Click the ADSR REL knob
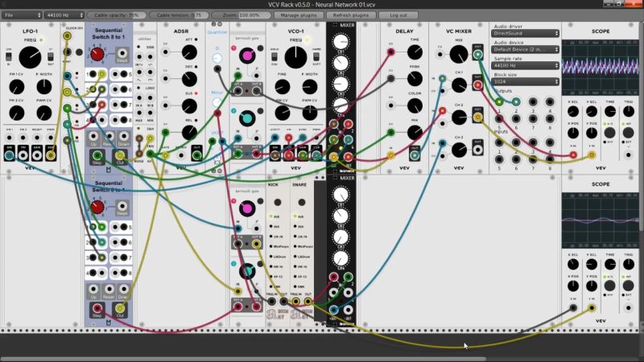The image size is (644, 362). click(x=189, y=133)
